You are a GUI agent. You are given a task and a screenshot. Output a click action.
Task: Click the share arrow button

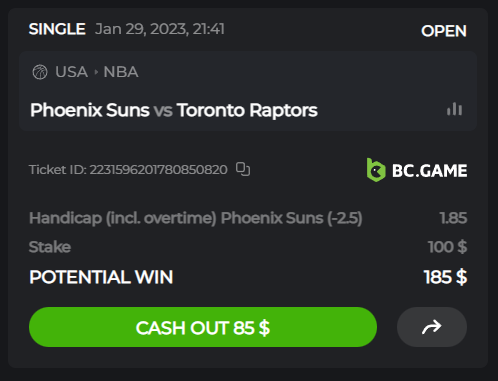(432, 327)
